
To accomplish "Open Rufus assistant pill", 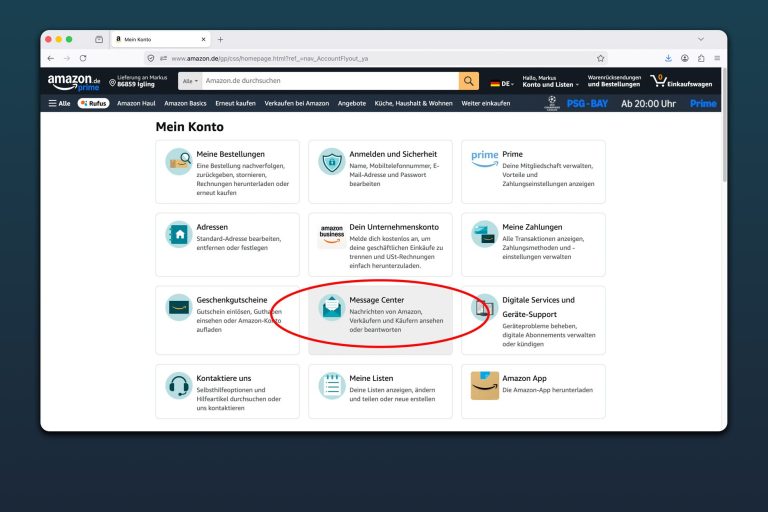I will (x=94, y=103).
